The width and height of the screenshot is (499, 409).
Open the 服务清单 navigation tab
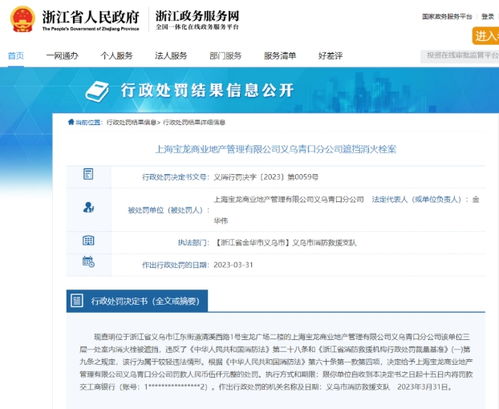click(x=280, y=56)
